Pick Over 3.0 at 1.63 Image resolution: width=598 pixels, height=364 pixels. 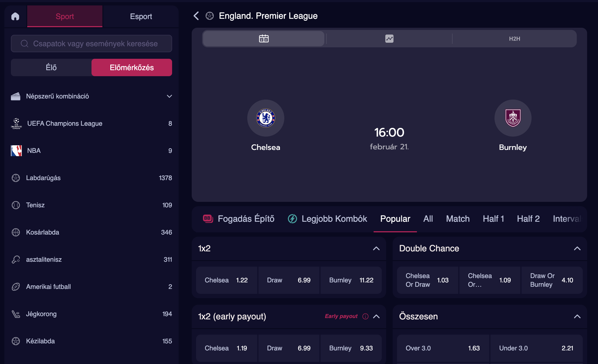[443, 348]
